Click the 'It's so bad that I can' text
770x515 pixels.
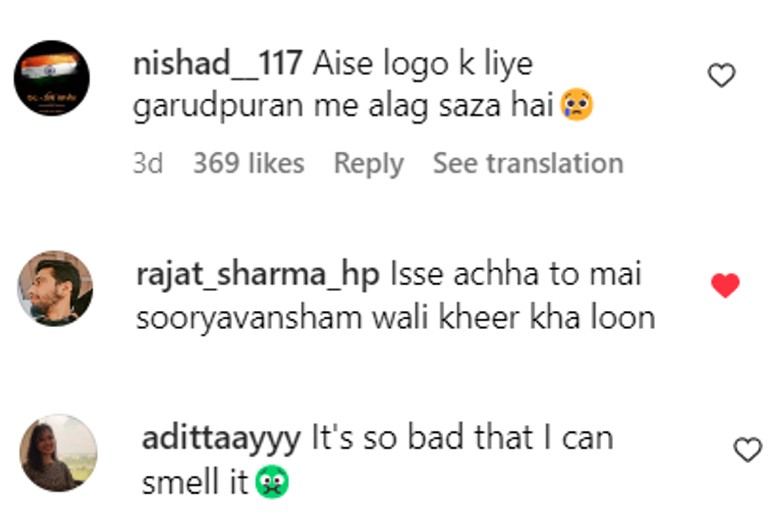click(463, 437)
